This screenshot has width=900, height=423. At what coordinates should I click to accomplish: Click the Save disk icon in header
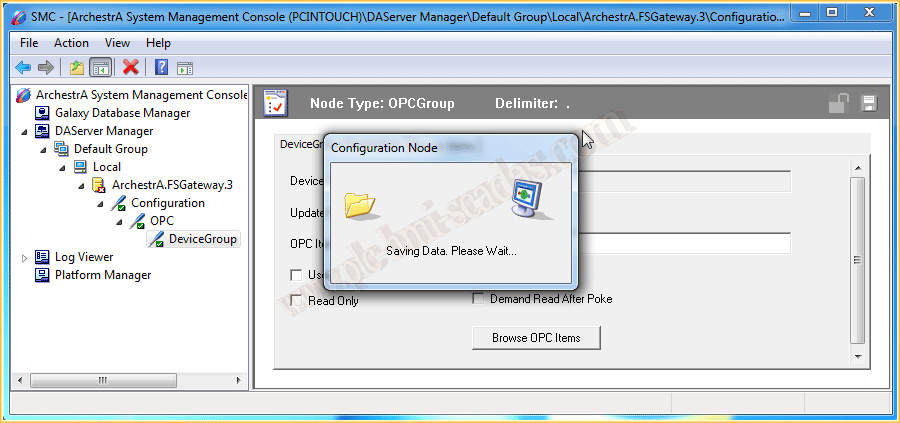868,104
